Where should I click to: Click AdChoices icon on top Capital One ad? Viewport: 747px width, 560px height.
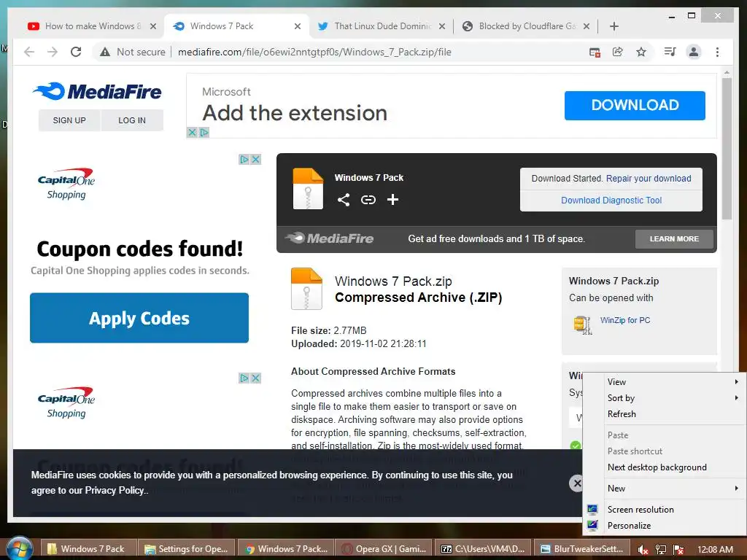244,160
